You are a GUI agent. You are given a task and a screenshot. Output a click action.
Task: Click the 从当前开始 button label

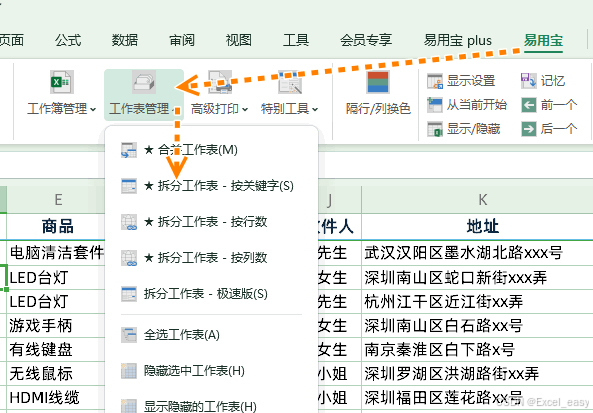(477, 105)
